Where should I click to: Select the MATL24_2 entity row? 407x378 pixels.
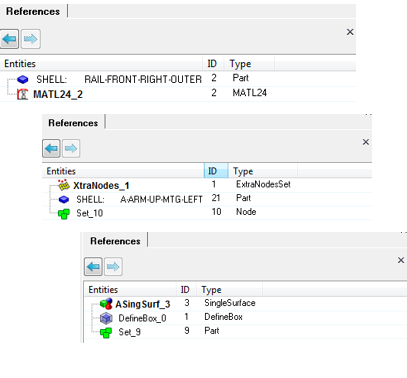[178, 94]
